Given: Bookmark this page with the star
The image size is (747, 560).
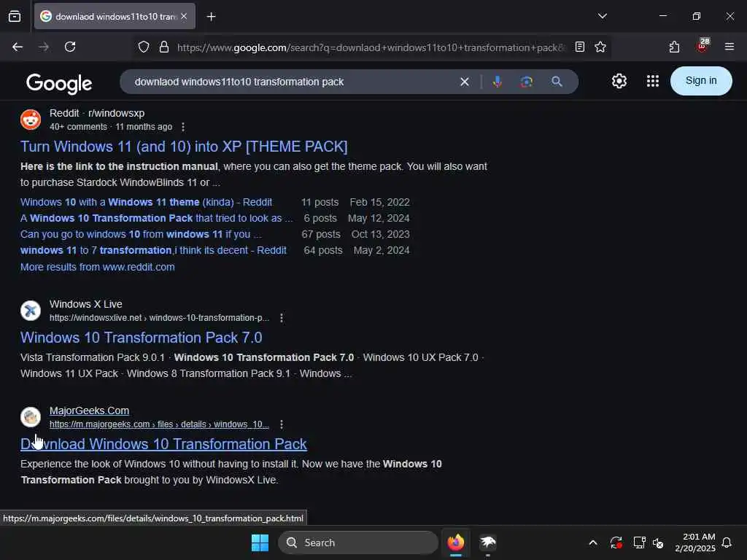Looking at the screenshot, I should (600, 47).
